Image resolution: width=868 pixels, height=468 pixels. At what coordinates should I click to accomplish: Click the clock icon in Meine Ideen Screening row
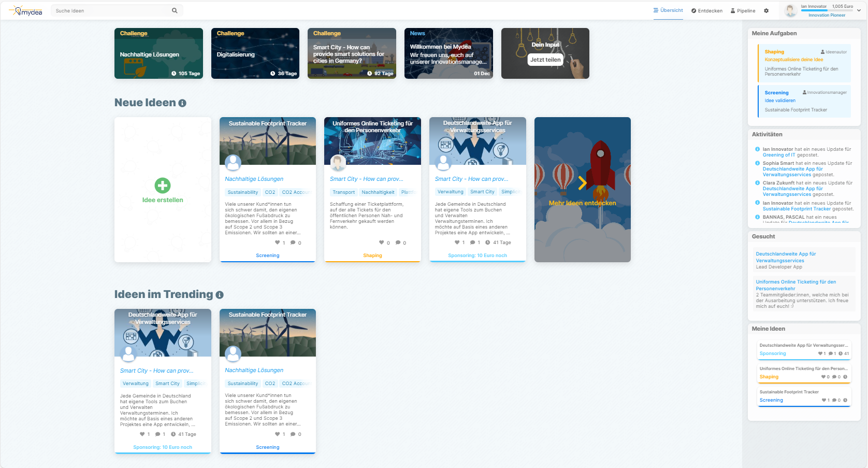pyautogui.click(x=845, y=400)
